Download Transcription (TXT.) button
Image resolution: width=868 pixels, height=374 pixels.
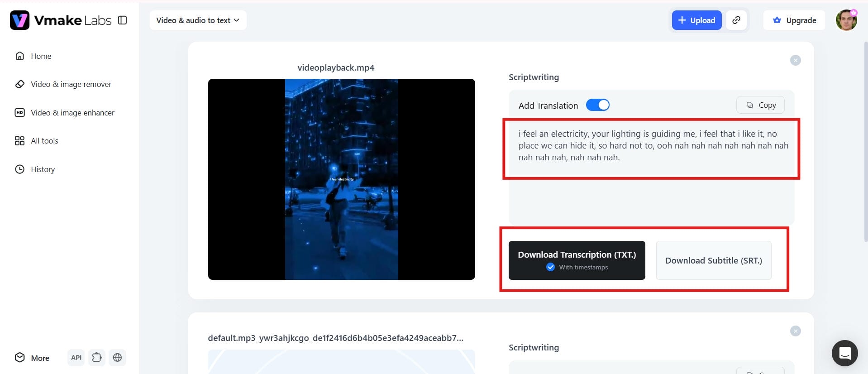click(577, 260)
